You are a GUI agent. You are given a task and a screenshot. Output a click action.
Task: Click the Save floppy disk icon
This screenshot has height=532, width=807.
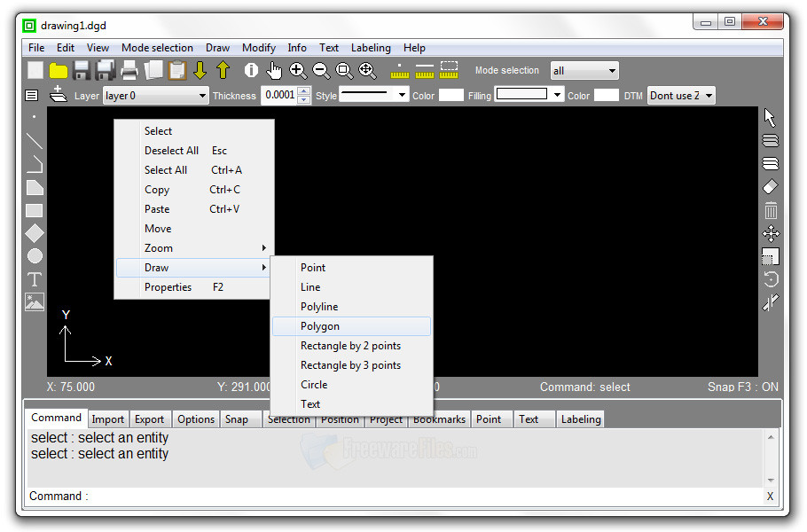(x=82, y=70)
